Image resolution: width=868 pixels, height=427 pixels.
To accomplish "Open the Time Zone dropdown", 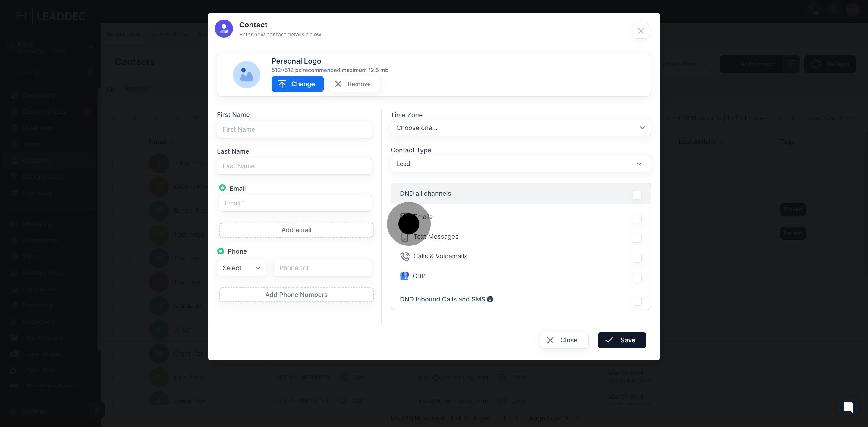I will tap(520, 128).
